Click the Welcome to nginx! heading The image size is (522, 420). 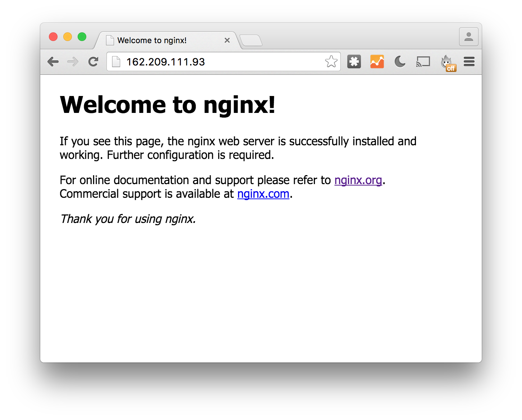(168, 105)
